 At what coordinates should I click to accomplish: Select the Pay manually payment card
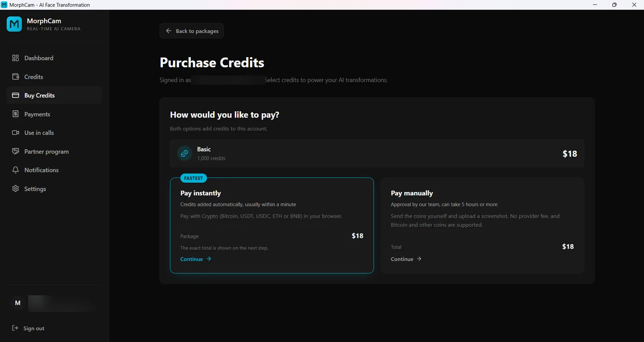[482, 226]
